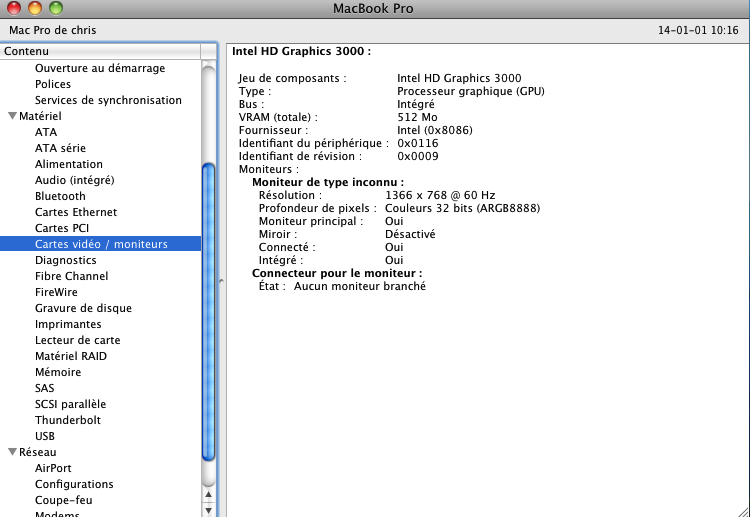Click the sidebar scroll down arrow

pos(209,510)
